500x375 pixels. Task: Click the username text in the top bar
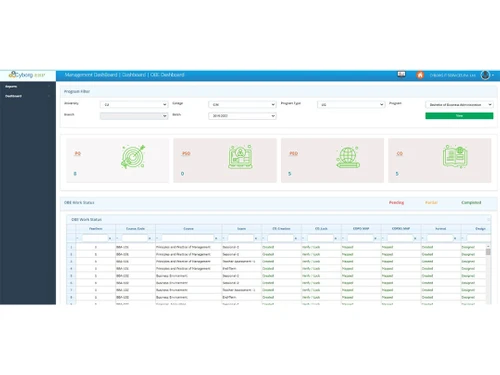point(452,75)
